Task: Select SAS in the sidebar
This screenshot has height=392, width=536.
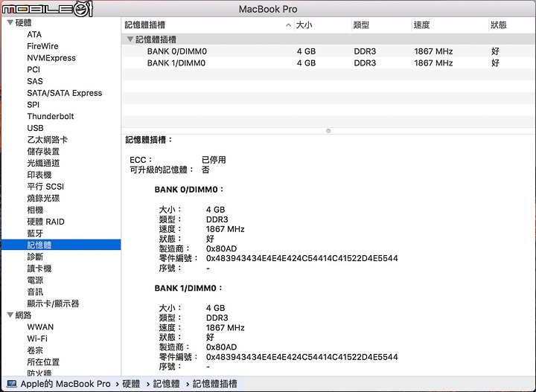Action: pos(35,81)
